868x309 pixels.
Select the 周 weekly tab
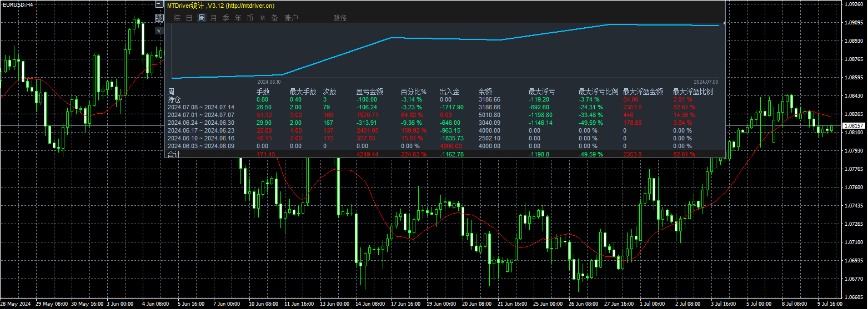202,18
